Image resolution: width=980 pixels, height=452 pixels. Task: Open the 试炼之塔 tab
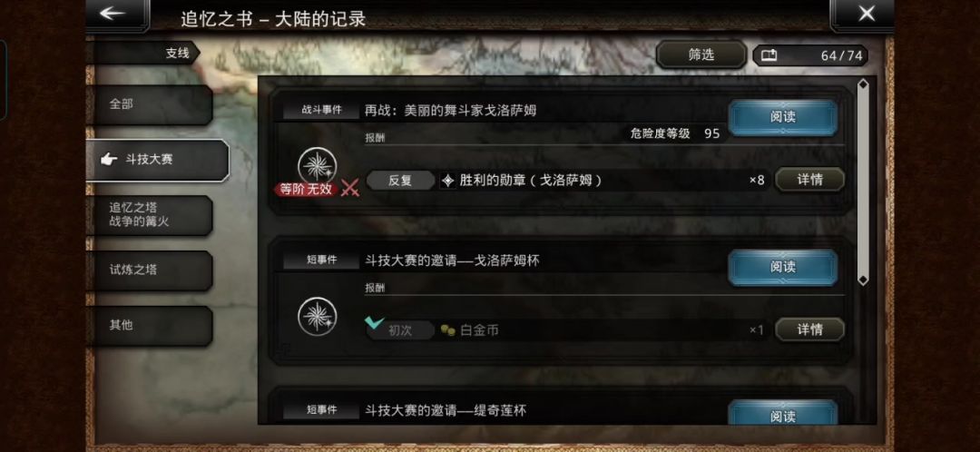click(150, 270)
